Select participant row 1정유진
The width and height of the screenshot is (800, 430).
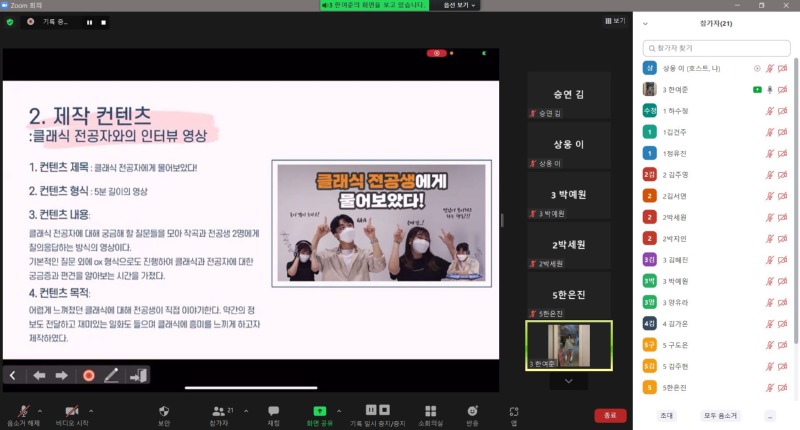pos(716,154)
